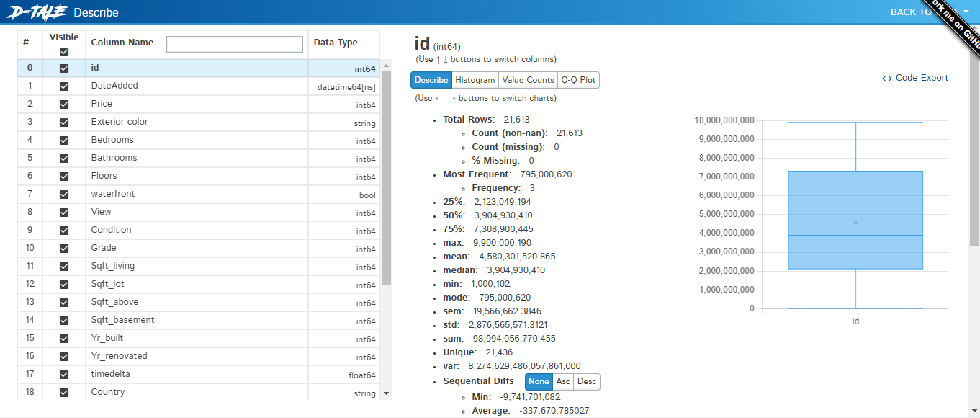Viewport: 980px width, 418px height.
Task: Select the DateAdded row name
Action: [114, 86]
